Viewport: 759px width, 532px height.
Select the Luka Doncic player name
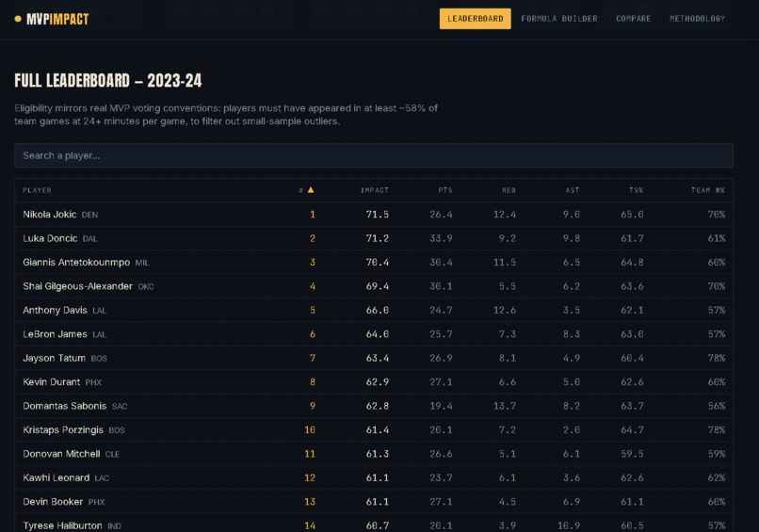[50, 238]
